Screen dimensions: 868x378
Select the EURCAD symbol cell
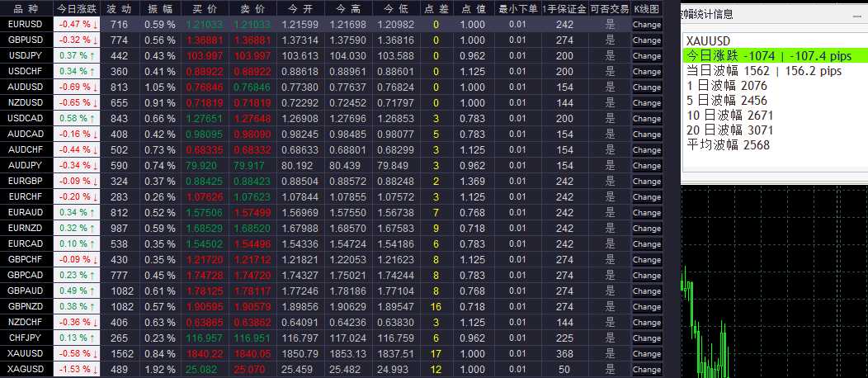(x=26, y=243)
